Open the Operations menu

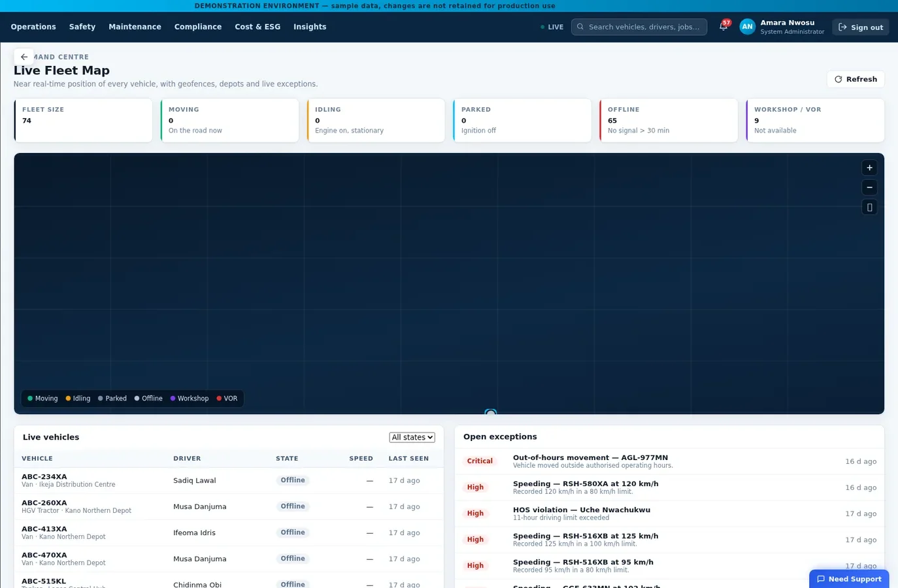pyautogui.click(x=33, y=27)
